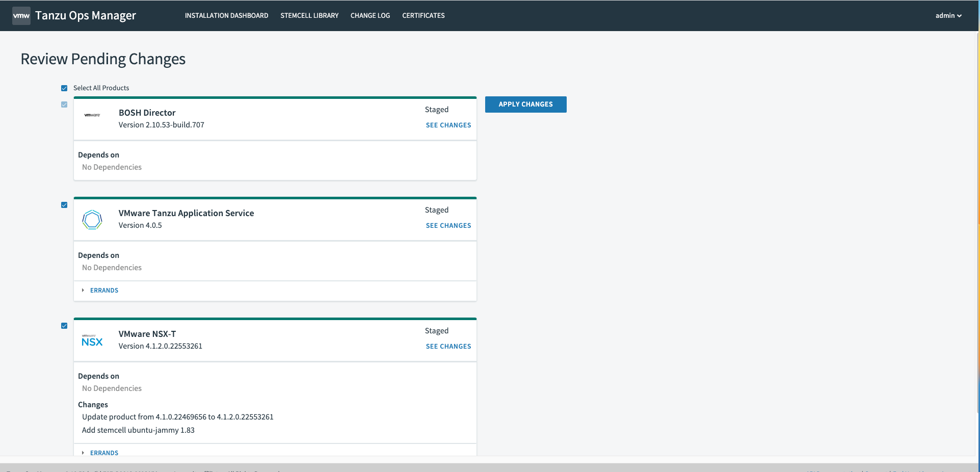Click the Staged status for NSX-T

pos(437,331)
